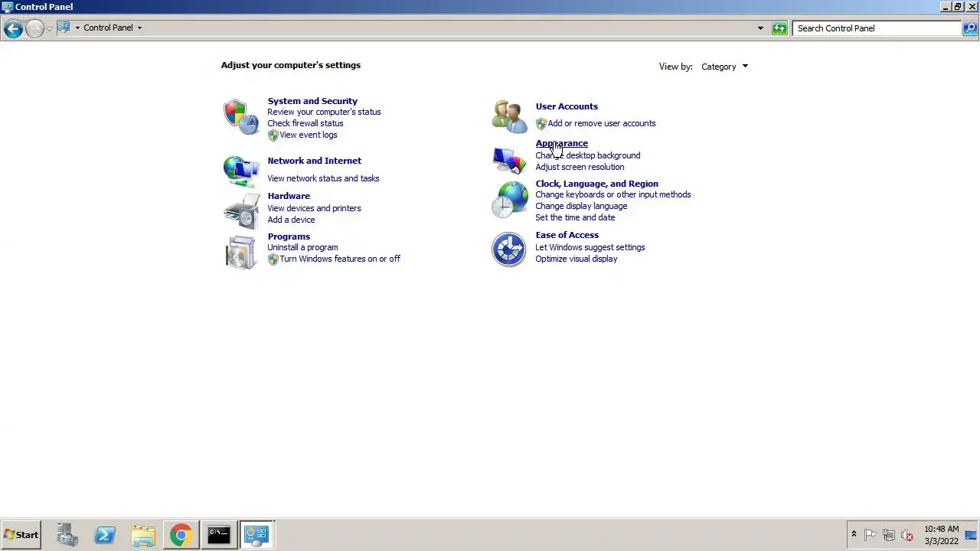Open the User Accounts people icon
980x551 pixels.
point(509,116)
